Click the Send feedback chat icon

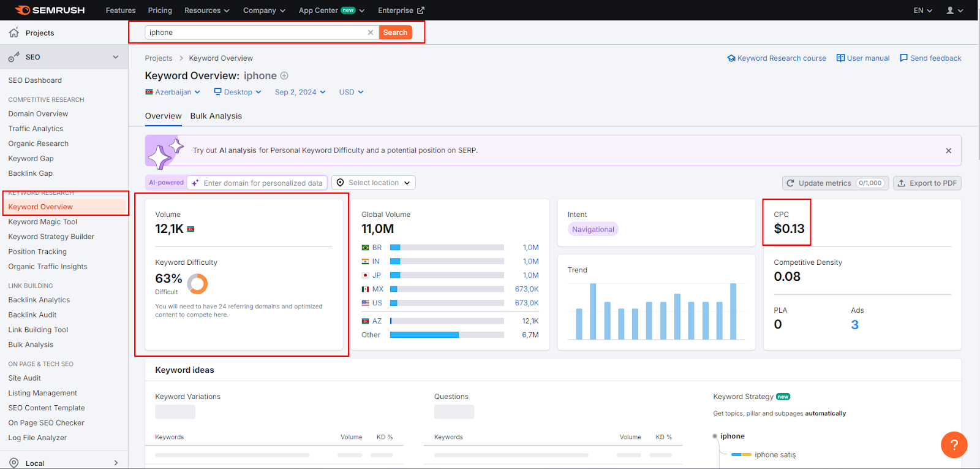click(x=903, y=58)
